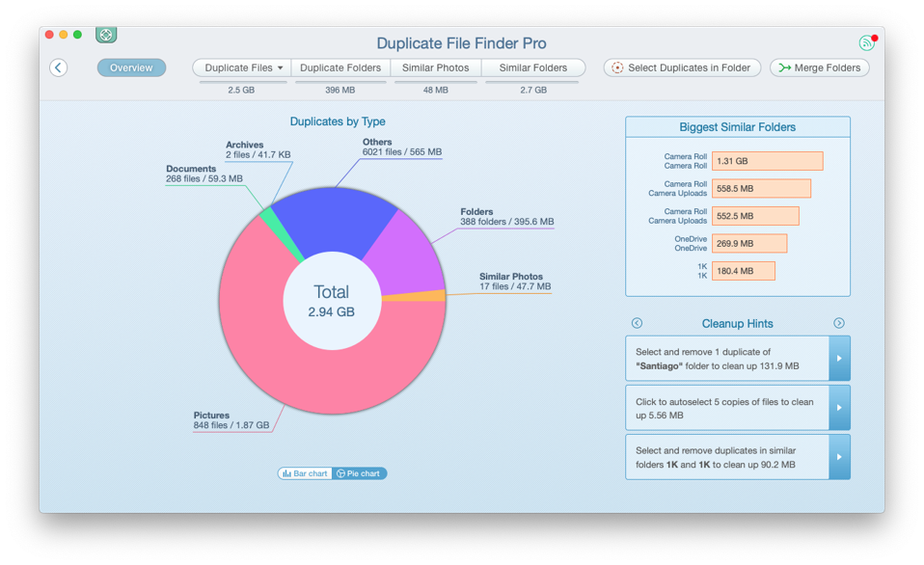Viewport: 924px width, 565px height.
Task: Run the similar folders 1K hint arrow
Action: [839, 457]
